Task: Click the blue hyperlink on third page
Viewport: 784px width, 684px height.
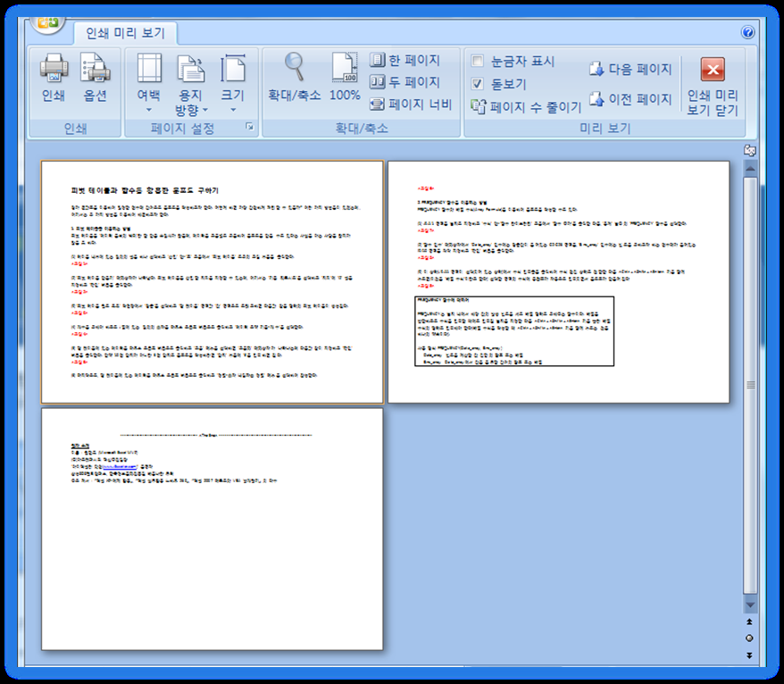Action: click(x=119, y=466)
